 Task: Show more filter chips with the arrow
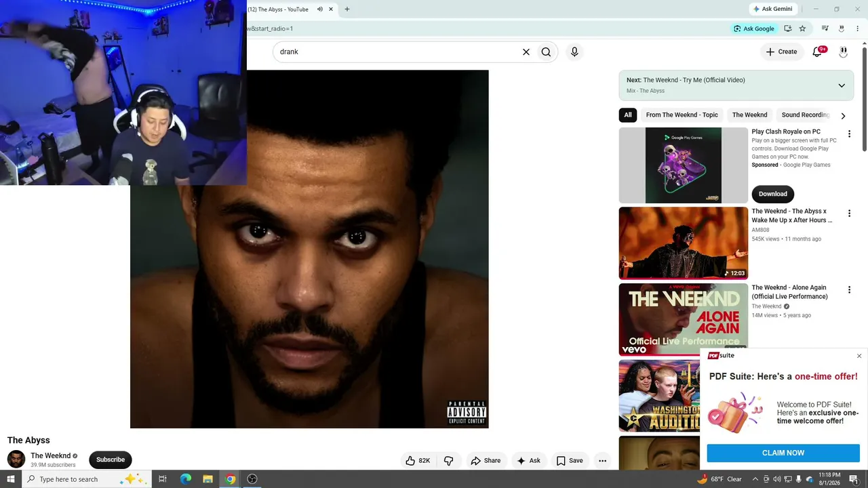[x=843, y=116]
